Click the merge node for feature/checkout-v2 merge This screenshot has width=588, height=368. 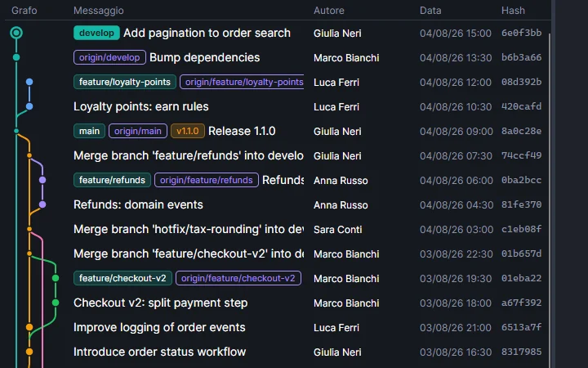coord(29,254)
